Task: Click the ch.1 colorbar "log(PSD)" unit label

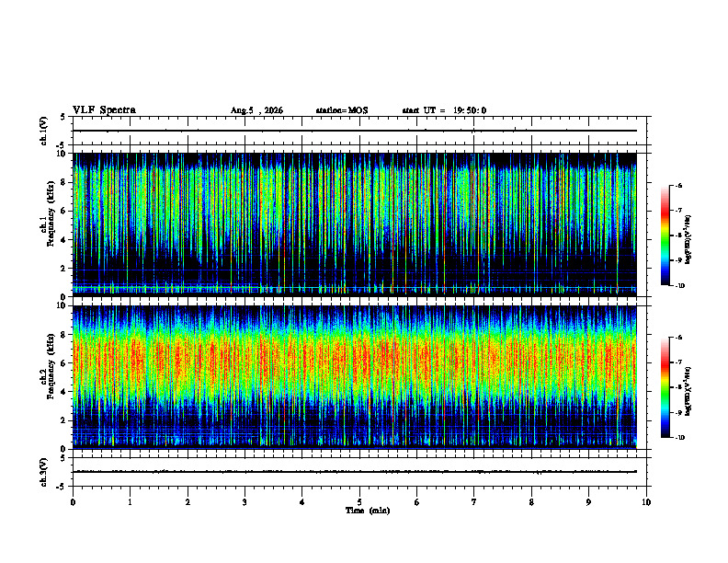Action: coord(688,240)
